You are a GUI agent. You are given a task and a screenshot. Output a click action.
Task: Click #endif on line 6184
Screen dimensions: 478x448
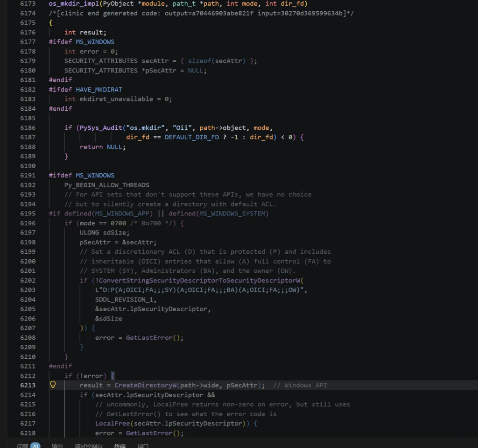point(60,109)
